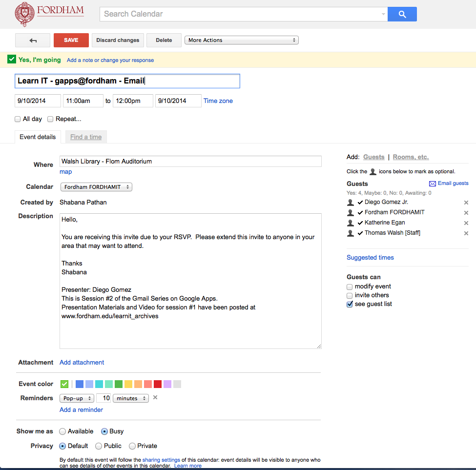
Task: Choose the salmon pink event color
Action: tap(148, 384)
